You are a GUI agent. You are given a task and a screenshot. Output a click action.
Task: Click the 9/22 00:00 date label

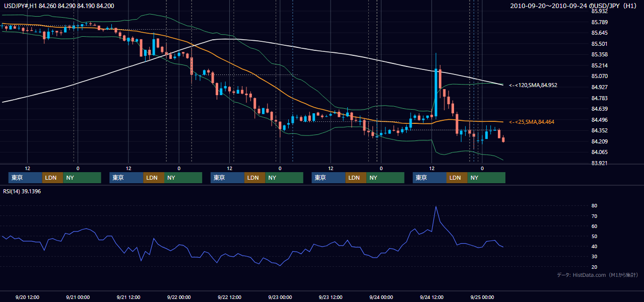point(179,297)
